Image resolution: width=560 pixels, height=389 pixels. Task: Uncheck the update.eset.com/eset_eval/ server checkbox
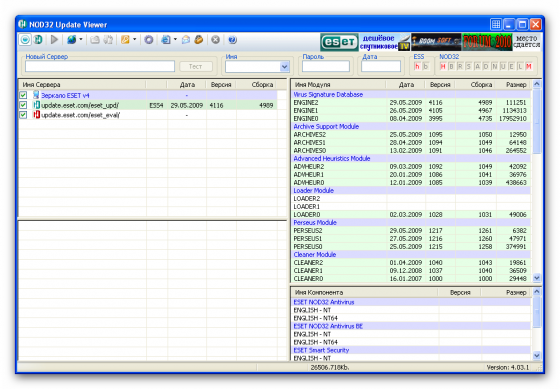(x=23, y=115)
